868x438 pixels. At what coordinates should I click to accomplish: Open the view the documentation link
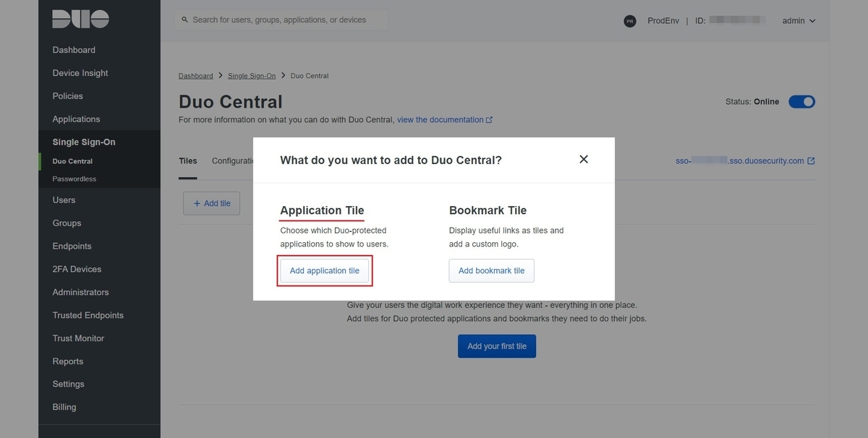click(444, 120)
